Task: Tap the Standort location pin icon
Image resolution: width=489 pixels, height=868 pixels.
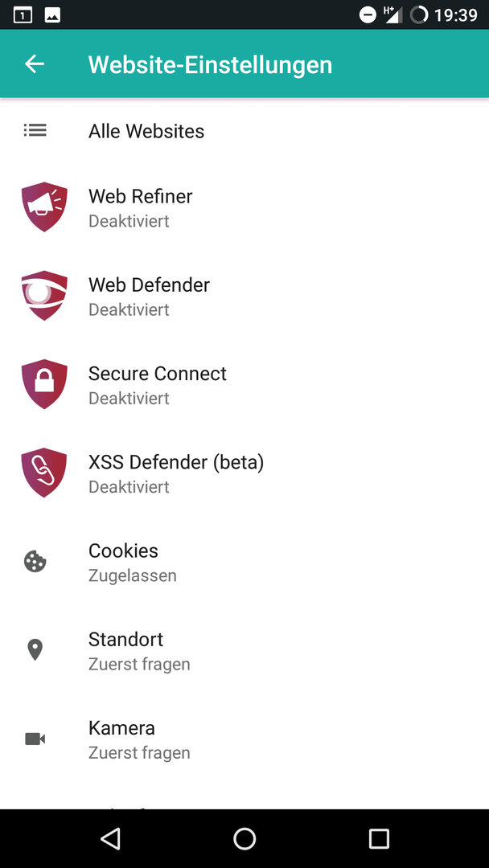Action: point(35,650)
